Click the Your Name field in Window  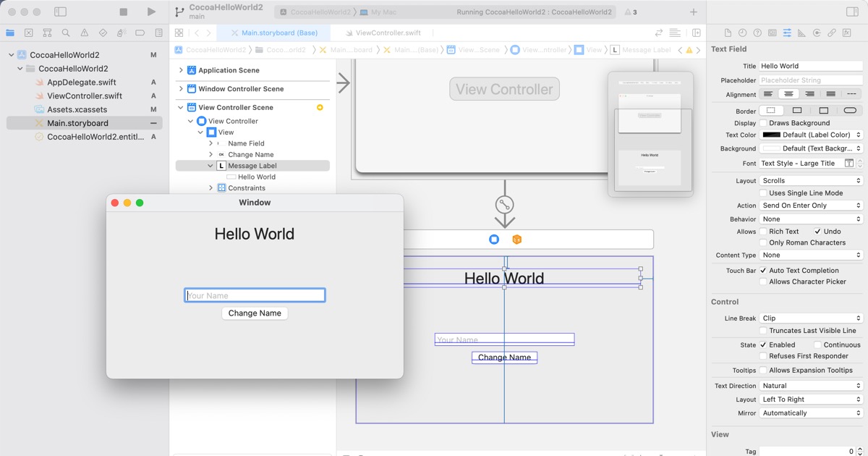click(255, 295)
